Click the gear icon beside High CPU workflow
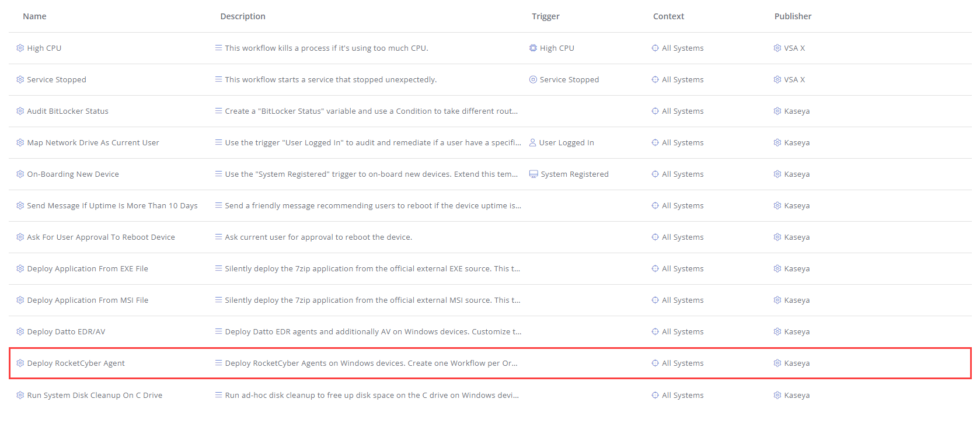The width and height of the screenshot is (980, 423). (20, 48)
